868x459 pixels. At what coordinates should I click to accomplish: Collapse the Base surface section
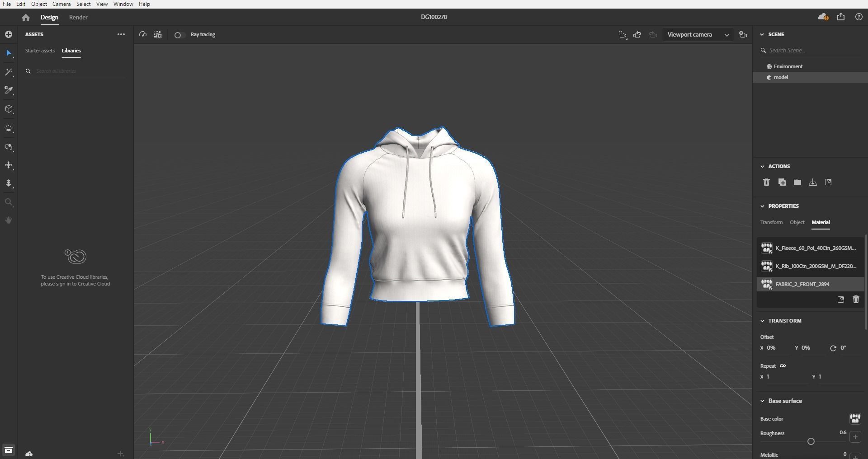tap(762, 401)
